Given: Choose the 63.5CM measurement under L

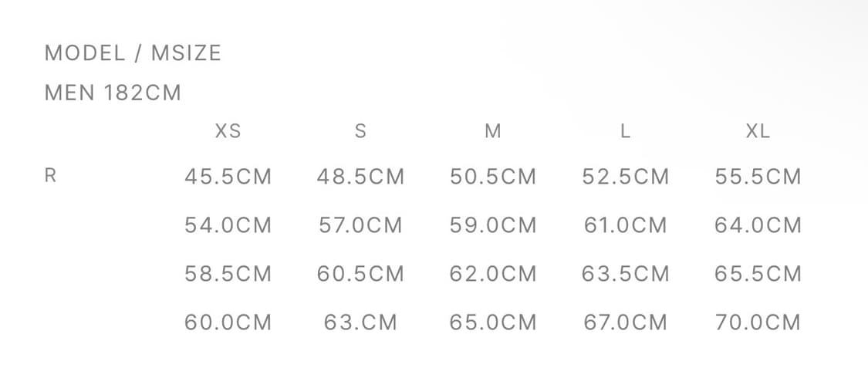Looking at the screenshot, I should [626, 274].
